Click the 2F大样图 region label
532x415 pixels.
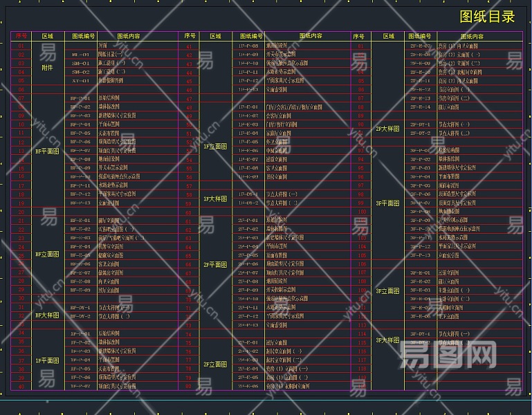click(x=387, y=129)
